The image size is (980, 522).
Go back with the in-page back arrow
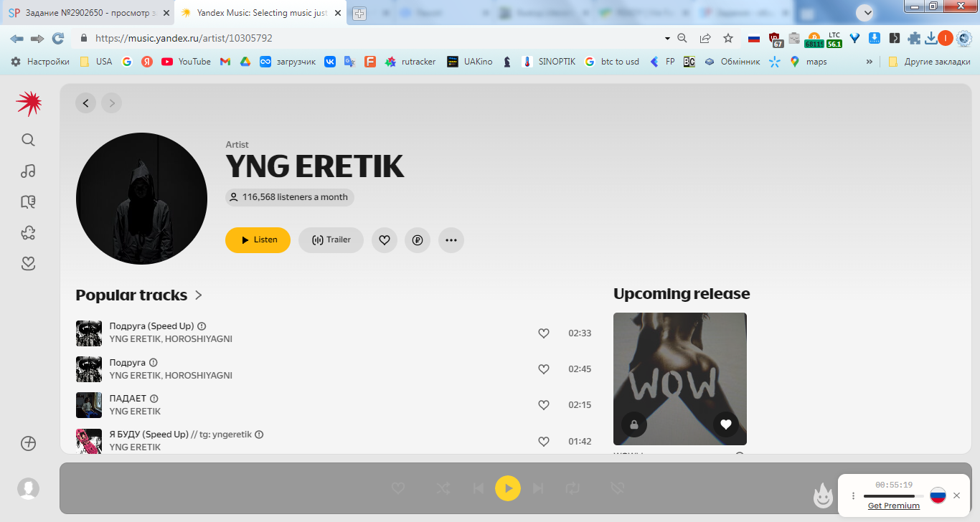[x=86, y=103]
